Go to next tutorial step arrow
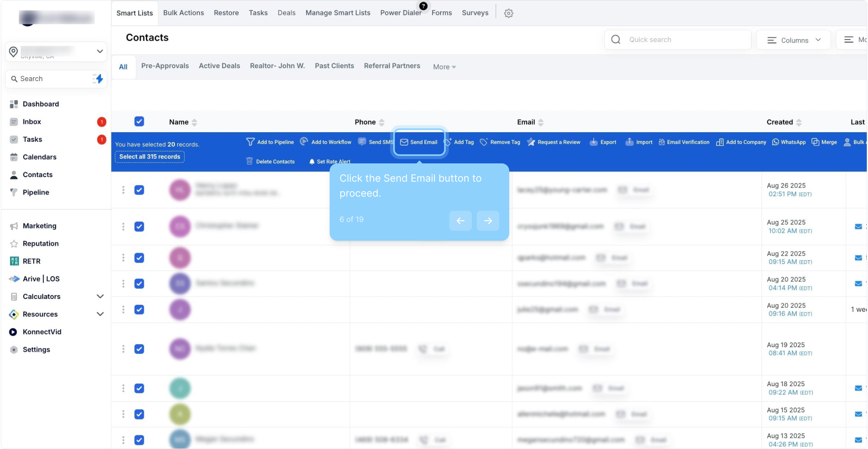Screen dimensions: 868x449 pos(488,221)
